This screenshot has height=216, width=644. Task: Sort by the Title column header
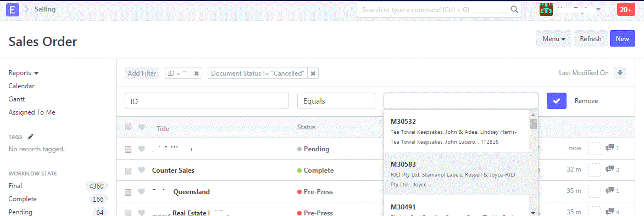click(x=163, y=129)
